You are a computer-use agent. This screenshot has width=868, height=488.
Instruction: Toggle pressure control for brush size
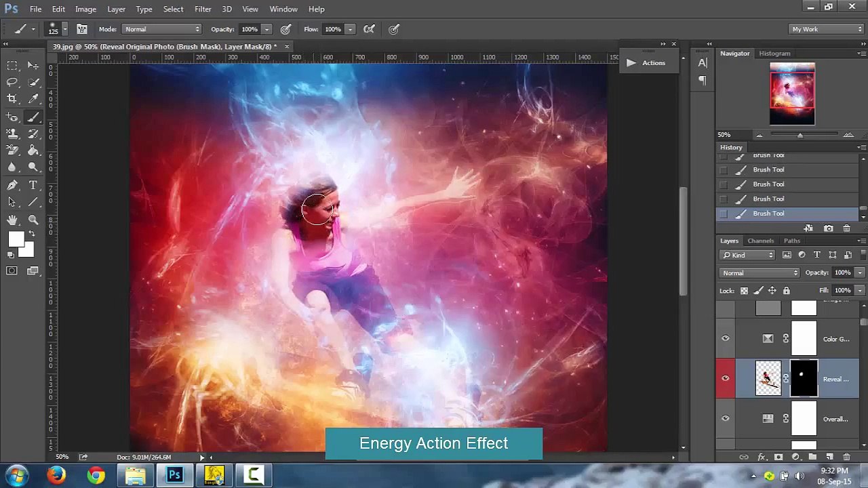click(394, 29)
